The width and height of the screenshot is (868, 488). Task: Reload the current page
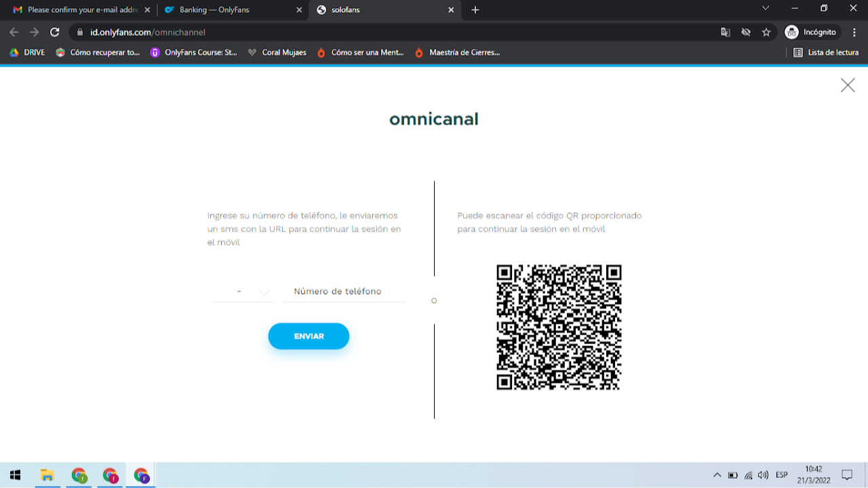tap(55, 32)
